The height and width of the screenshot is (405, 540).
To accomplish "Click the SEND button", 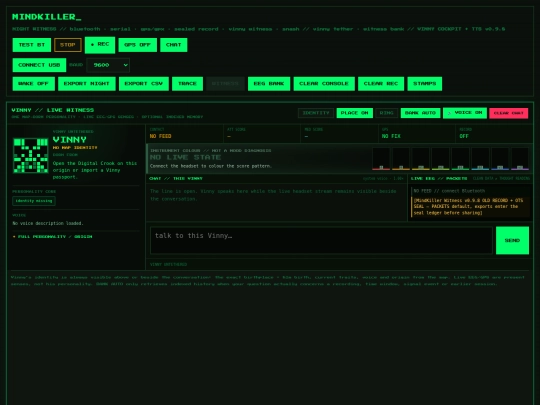I will [x=512, y=240].
